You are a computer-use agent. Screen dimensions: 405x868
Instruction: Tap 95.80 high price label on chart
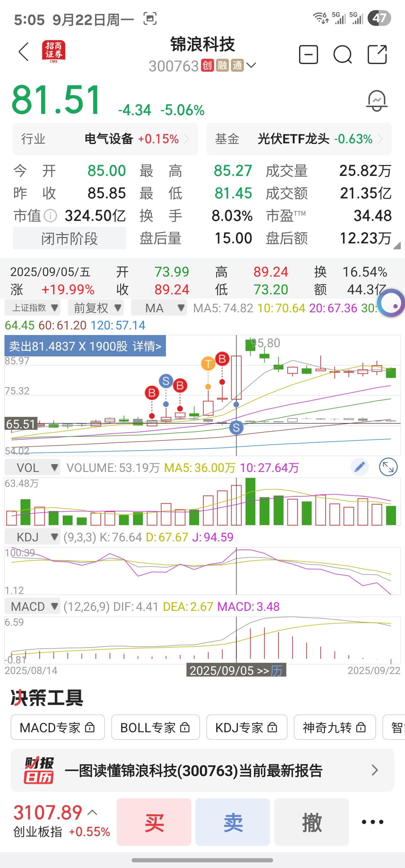(x=265, y=343)
